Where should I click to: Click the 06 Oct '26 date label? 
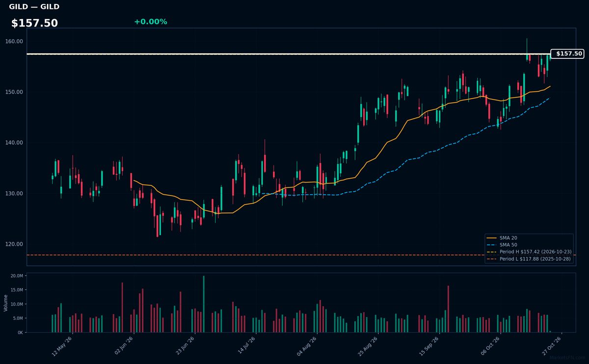click(491, 345)
